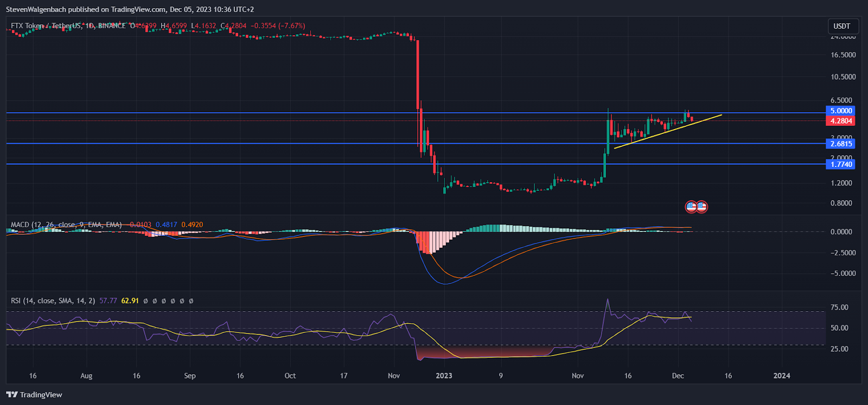Click the bold 2023 year label

[444, 376]
